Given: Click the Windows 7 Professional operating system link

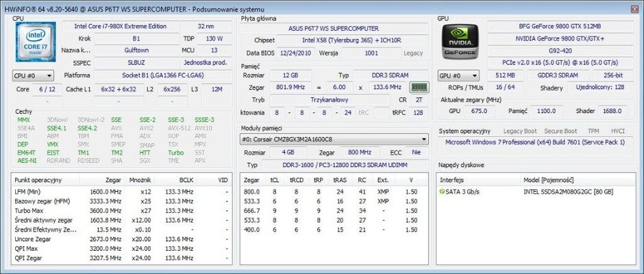Looking at the screenshot, I should 535,142.
